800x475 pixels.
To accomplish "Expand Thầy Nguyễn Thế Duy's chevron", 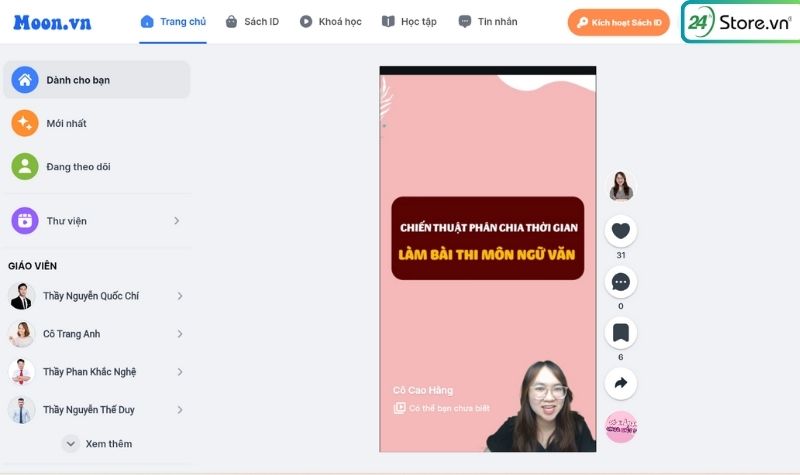I will [180, 410].
